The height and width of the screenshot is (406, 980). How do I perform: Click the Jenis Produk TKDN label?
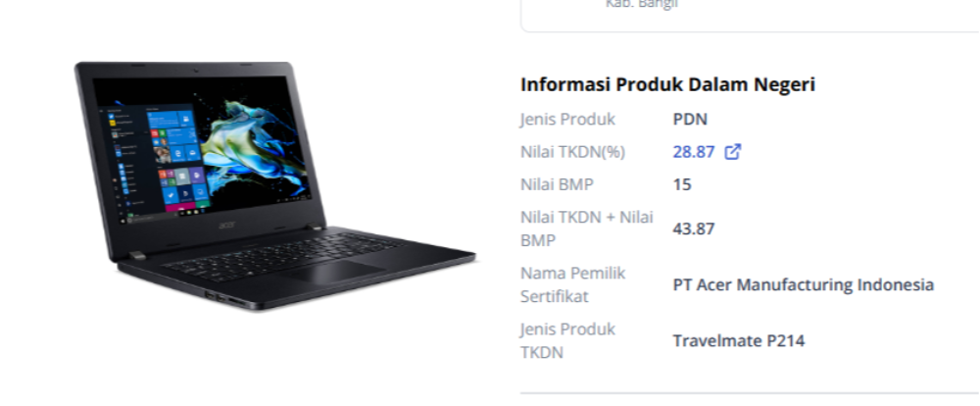(x=567, y=340)
